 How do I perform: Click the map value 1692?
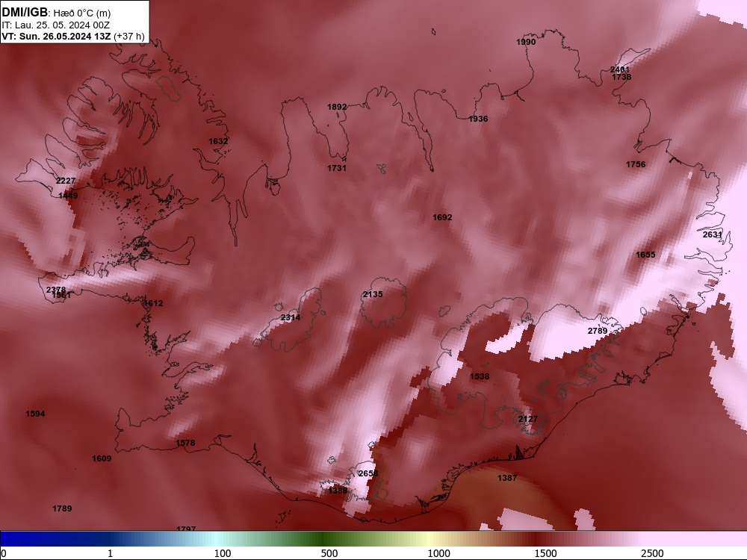coord(442,217)
